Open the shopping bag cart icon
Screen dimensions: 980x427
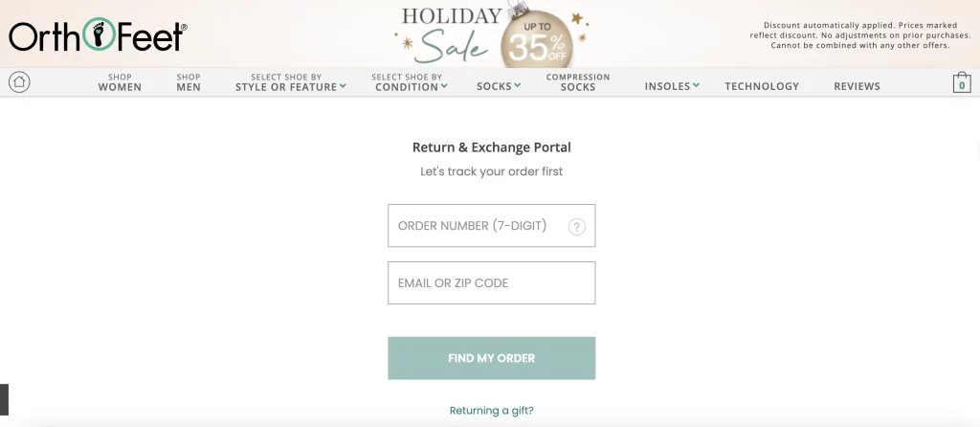click(961, 83)
